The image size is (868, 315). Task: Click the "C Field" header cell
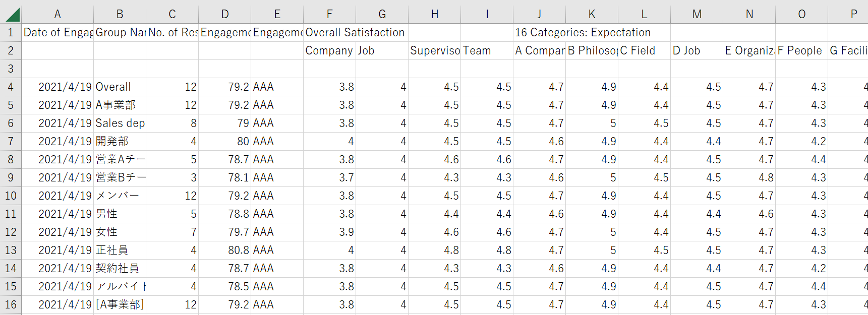[x=645, y=51]
